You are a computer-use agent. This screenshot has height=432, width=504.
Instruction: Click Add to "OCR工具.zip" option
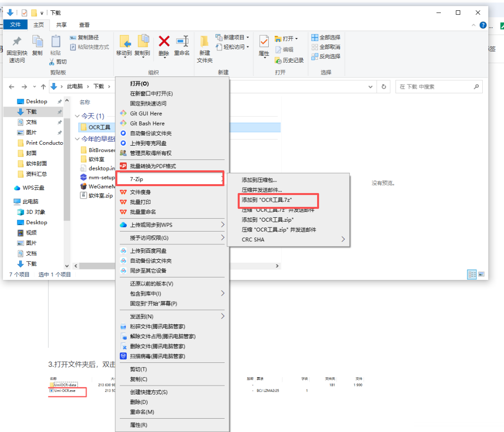268,219
